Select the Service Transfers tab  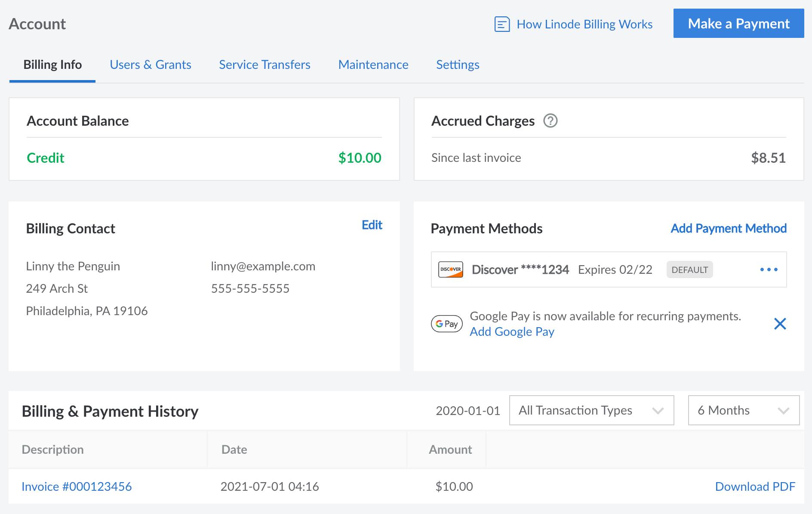click(x=264, y=65)
